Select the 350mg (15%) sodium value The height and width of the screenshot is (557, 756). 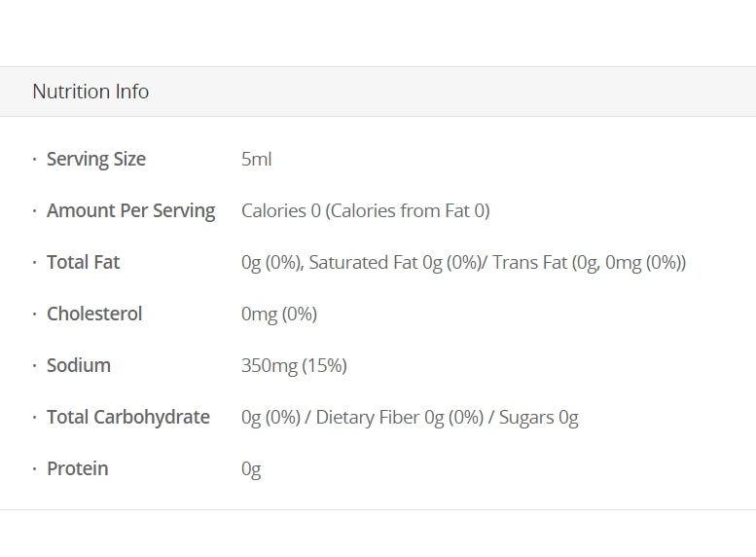(294, 365)
